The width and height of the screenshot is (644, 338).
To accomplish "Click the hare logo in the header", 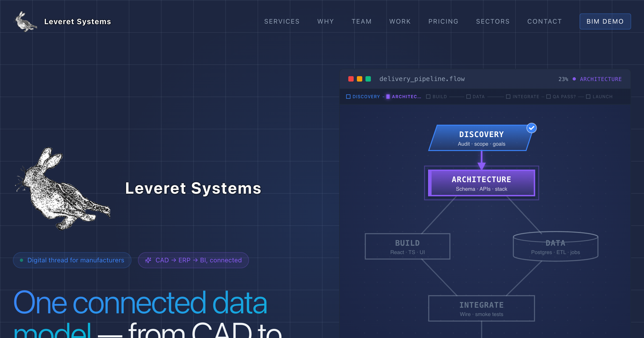I will pos(25,21).
